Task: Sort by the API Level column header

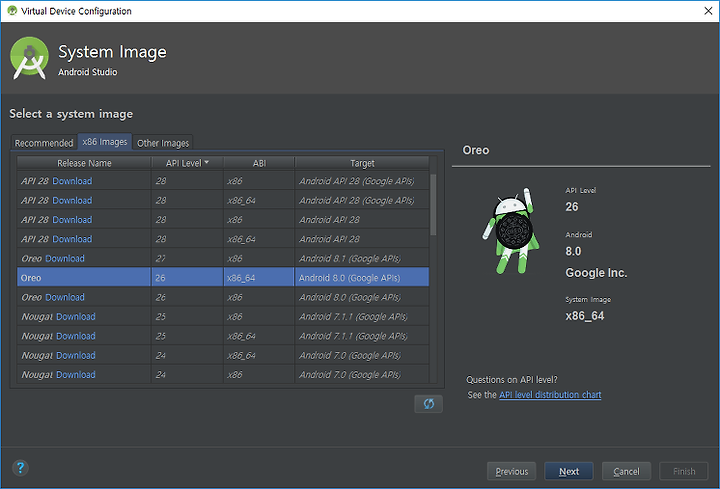Action: pos(187,163)
